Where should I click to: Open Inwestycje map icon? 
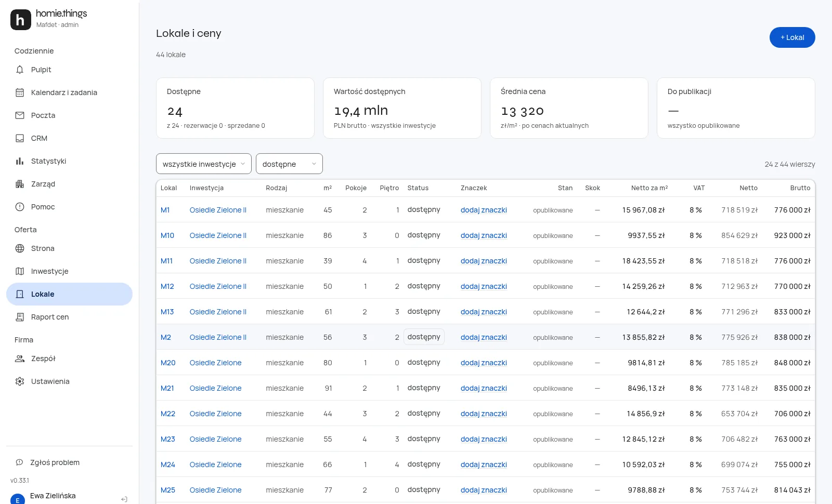(20, 271)
